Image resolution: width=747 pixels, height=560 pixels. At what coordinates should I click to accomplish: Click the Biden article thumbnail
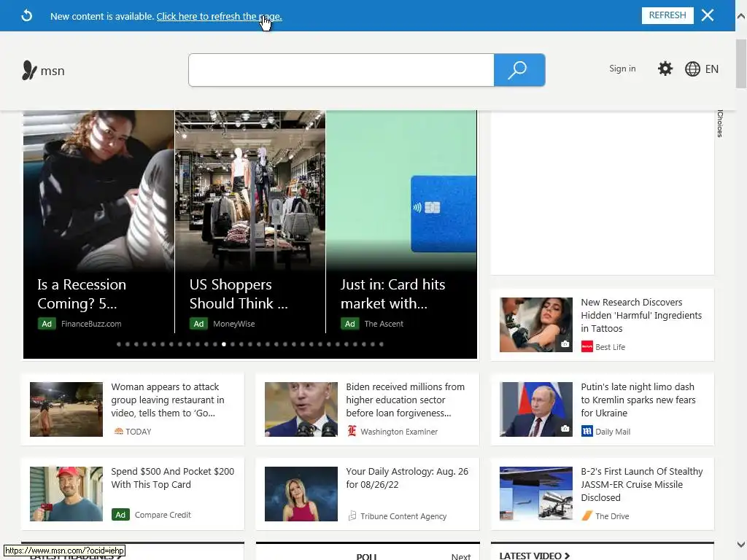click(301, 409)
